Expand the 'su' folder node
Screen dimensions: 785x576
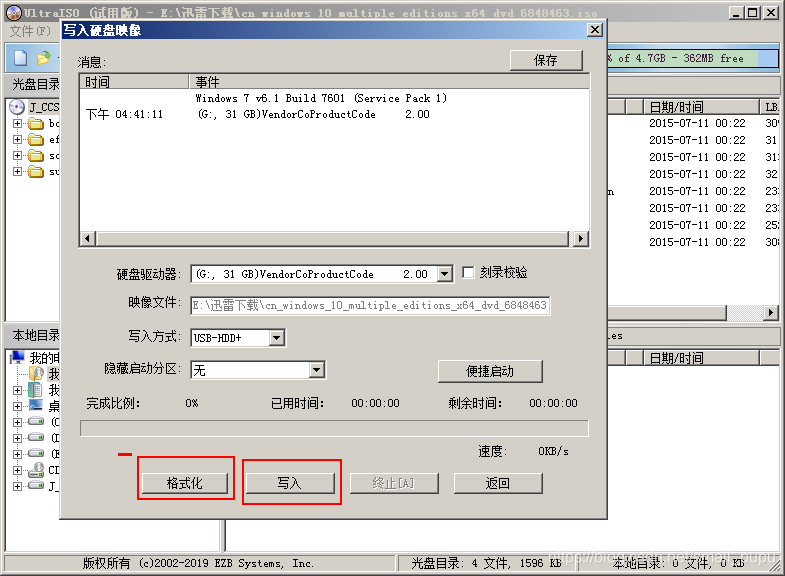pyautogui.click(x=18, y=171)
